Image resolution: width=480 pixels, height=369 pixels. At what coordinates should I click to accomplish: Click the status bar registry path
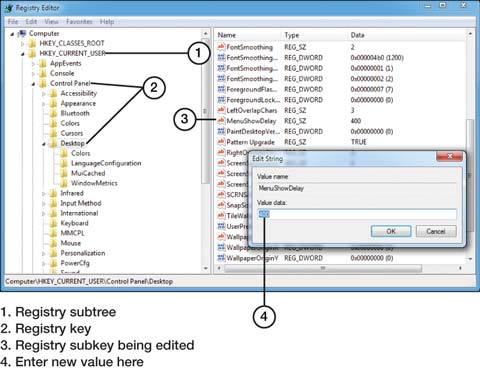click(89, 282)
